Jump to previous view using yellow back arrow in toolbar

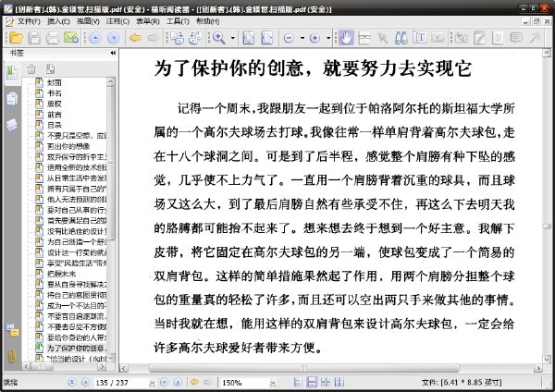tap(135, 38)
